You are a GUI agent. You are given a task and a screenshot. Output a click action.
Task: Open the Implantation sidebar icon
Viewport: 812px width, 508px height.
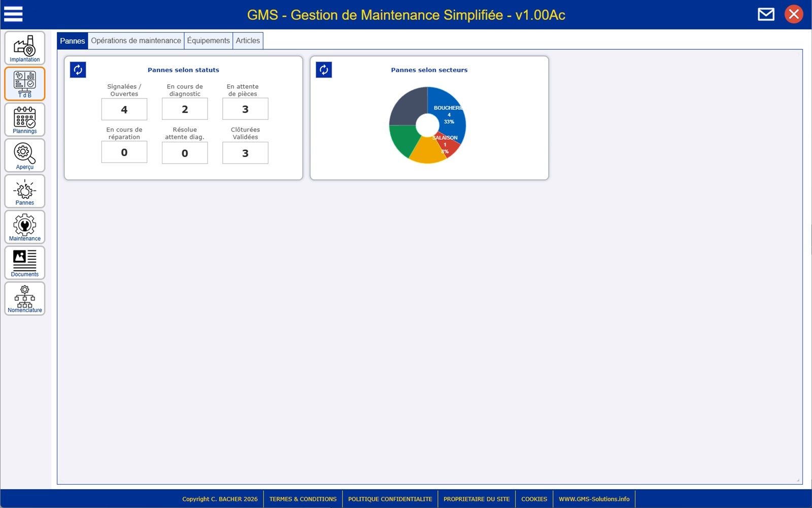tap(25, 48)
